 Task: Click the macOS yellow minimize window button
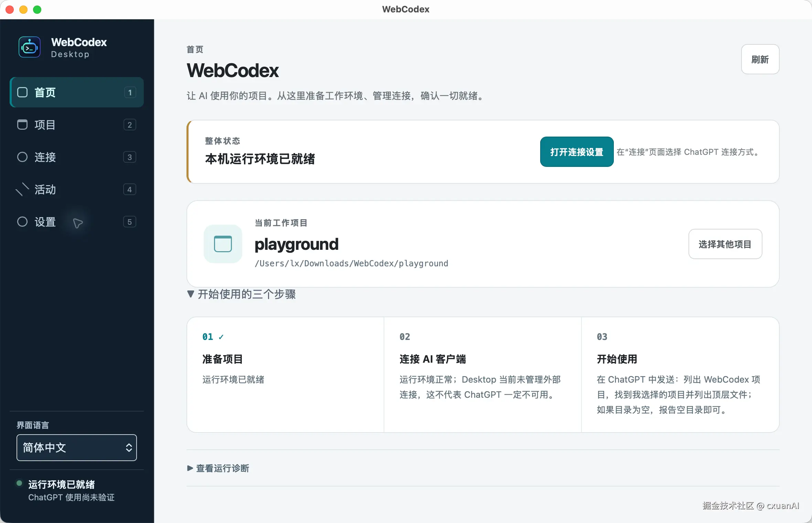click(23, 10)
